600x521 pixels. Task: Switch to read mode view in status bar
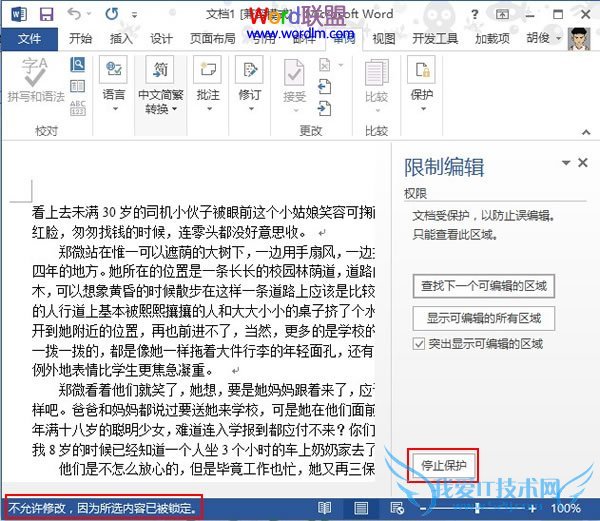point(325,508)
